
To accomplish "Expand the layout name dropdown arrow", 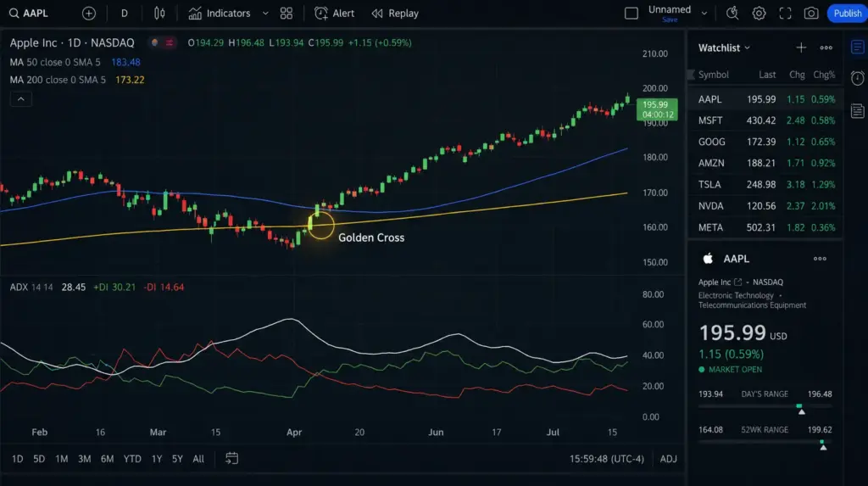I will tap(704, 14).
